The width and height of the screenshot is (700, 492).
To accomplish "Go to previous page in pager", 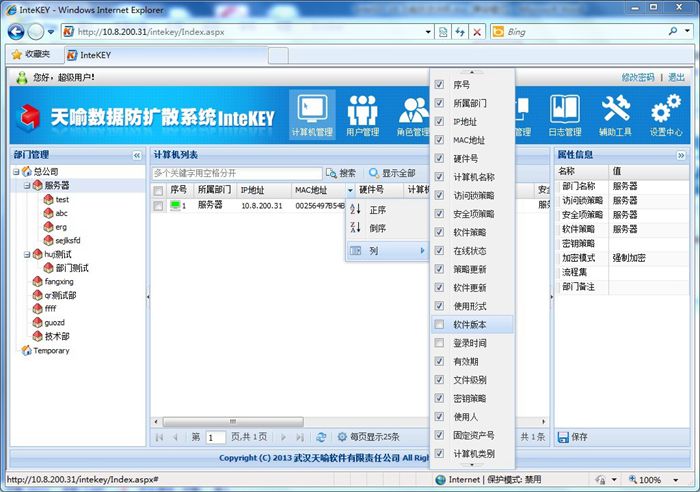I will pyautogui.click(x=175, y=437).
